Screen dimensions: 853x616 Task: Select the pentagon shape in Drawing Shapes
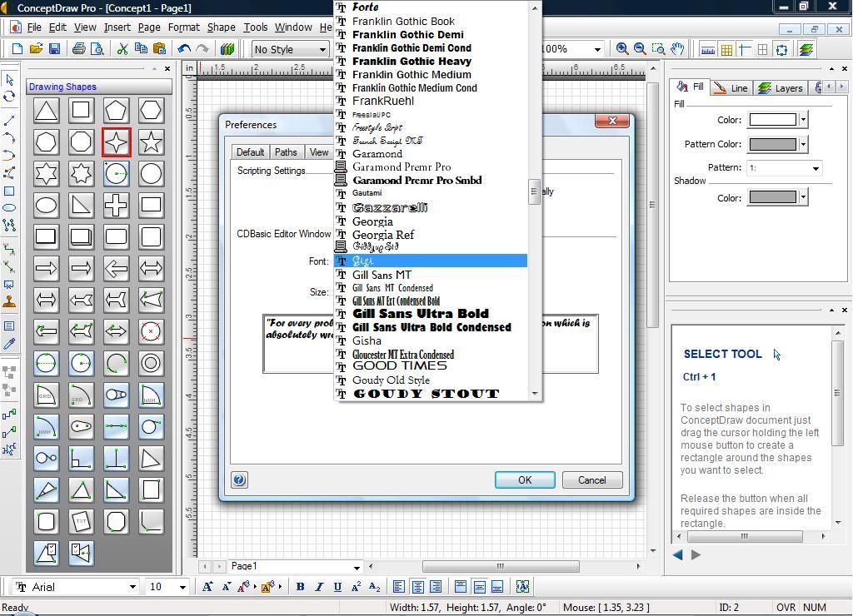coord(116,111)
